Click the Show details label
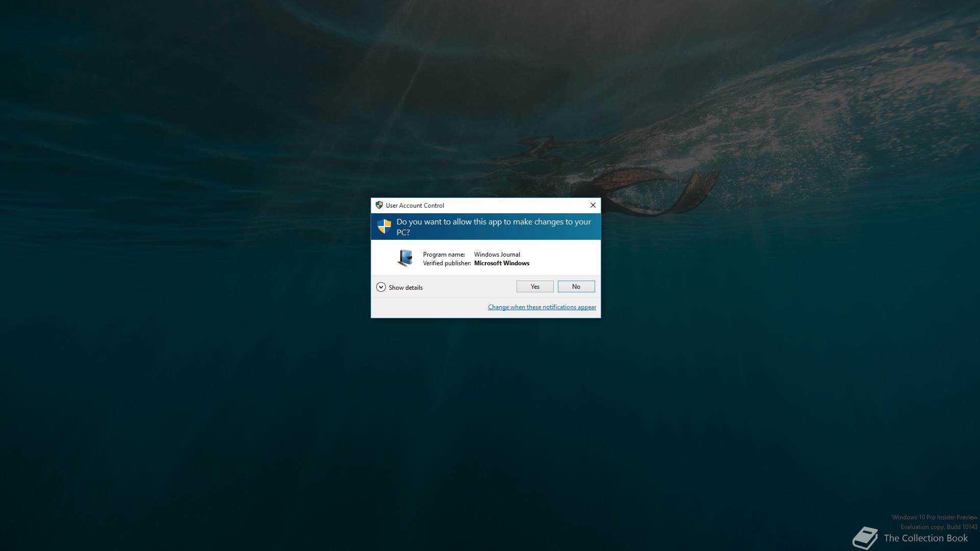980x551 pixels. click(406, 288)
